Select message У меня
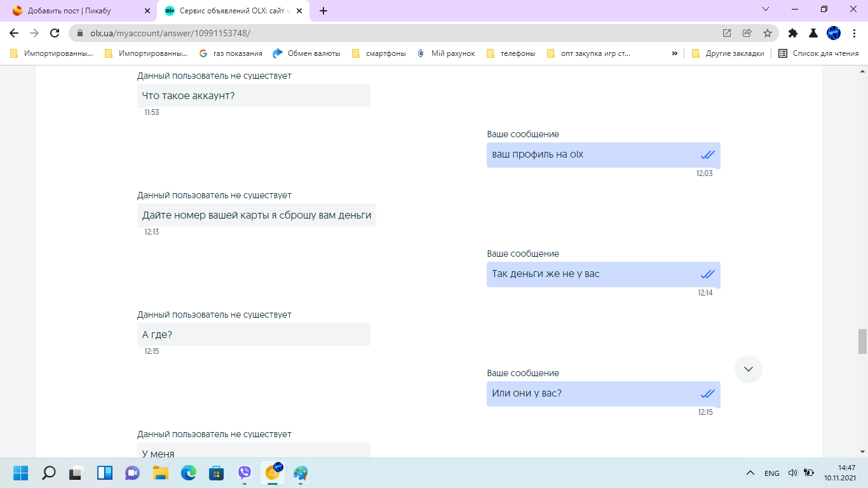Viewport: 868px width, 488px height. coord(254,451)
